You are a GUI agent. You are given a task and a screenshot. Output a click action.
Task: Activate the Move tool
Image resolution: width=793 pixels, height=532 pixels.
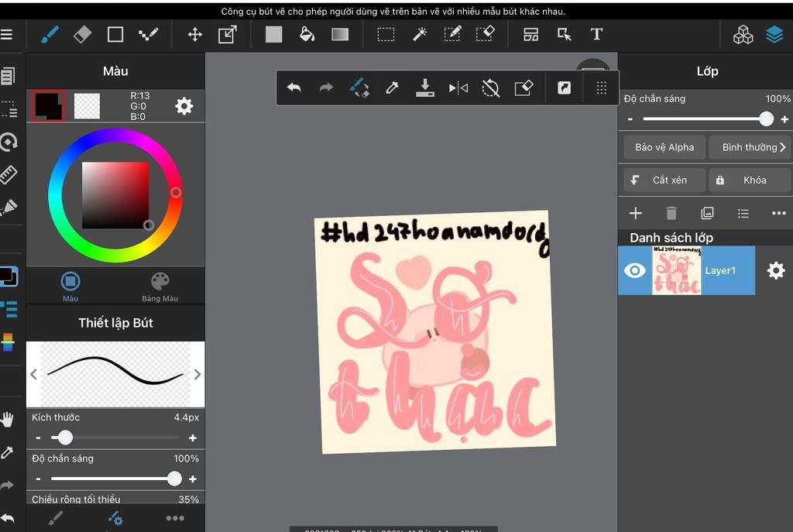point(194,34)
